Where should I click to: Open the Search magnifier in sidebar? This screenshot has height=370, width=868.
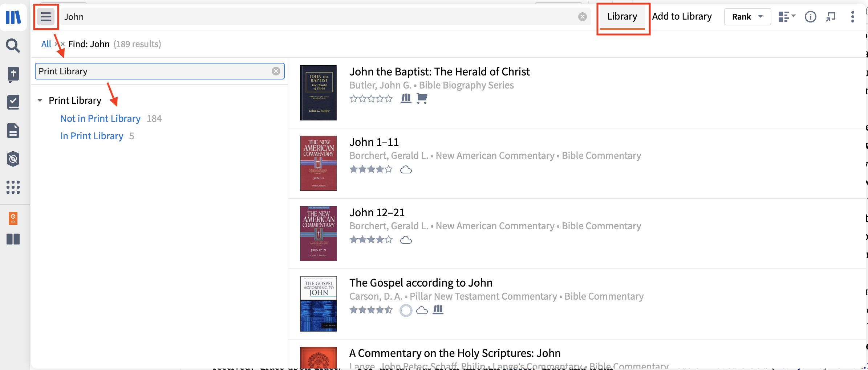13,46
